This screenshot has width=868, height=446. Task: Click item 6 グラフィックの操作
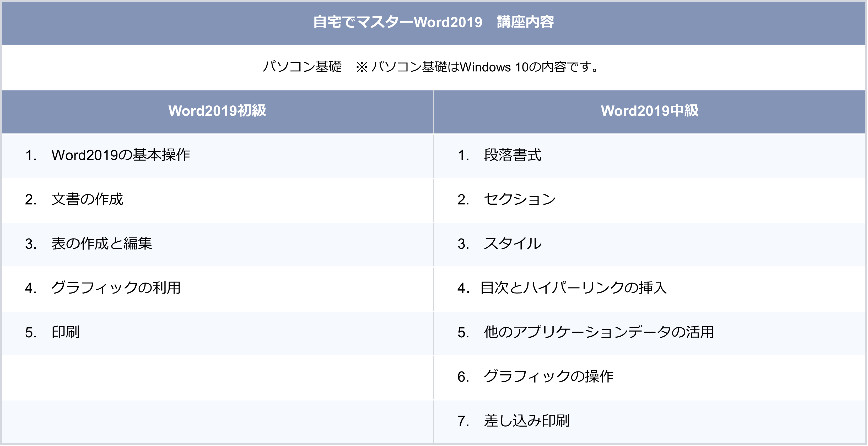click(x=548, y=376)
